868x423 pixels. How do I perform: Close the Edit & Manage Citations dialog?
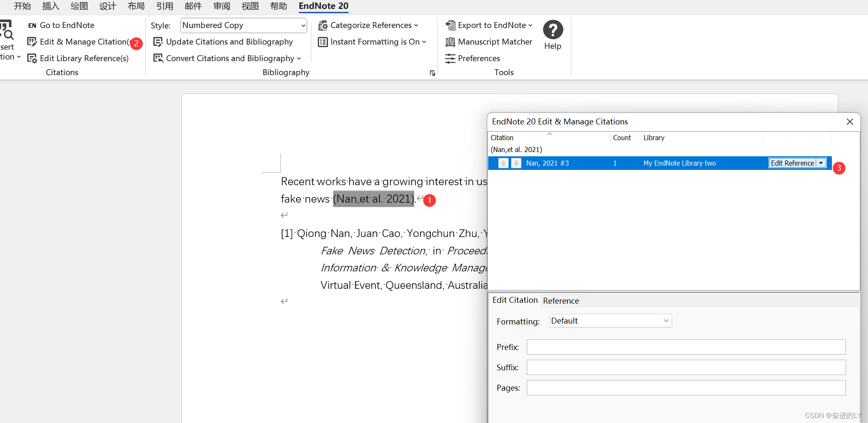pyautogui.click(x=850, y=121)
